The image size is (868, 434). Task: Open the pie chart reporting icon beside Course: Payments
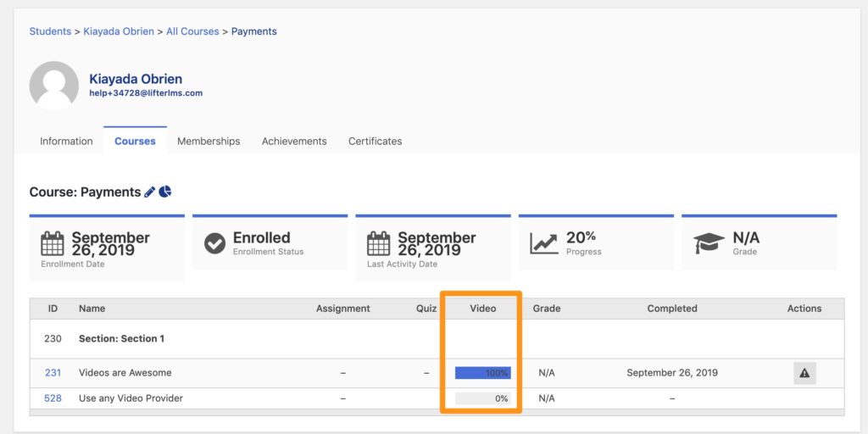point(165,192)
